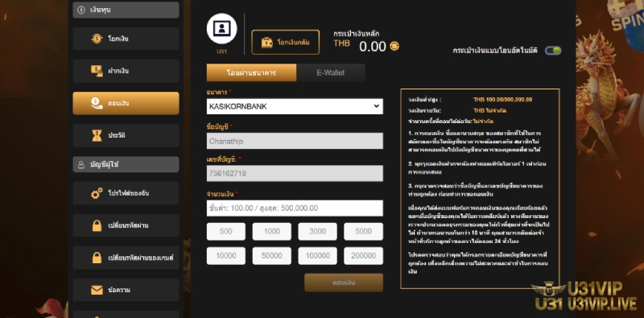Toggle the automatic wallet transfer switch
Viewport: 644px width, 318px height.
coord(553,51)
